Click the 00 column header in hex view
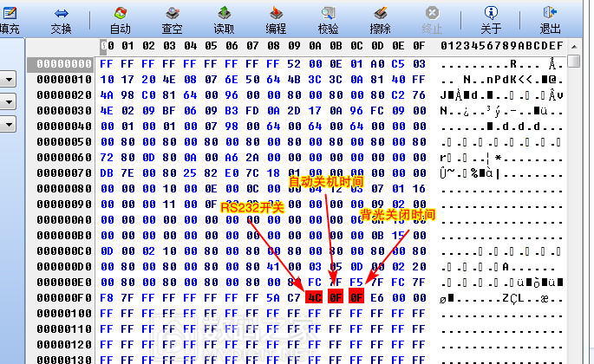This screenshot has width=594, height=364. pos(106,45)
